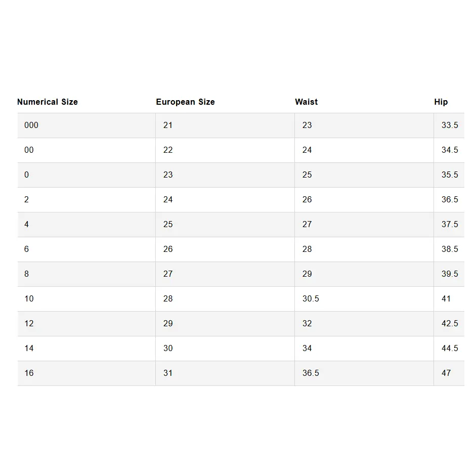Select the hip 41 cell

pos(446,298)
